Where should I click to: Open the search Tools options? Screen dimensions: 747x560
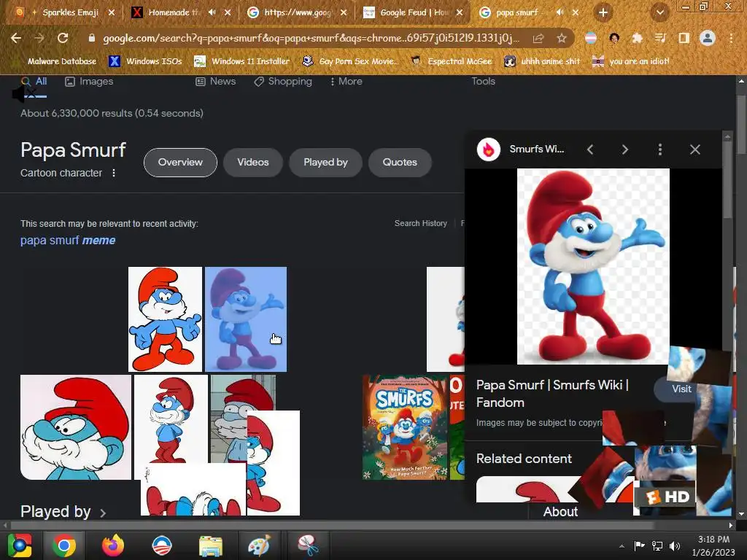click(x=483, y=82)
